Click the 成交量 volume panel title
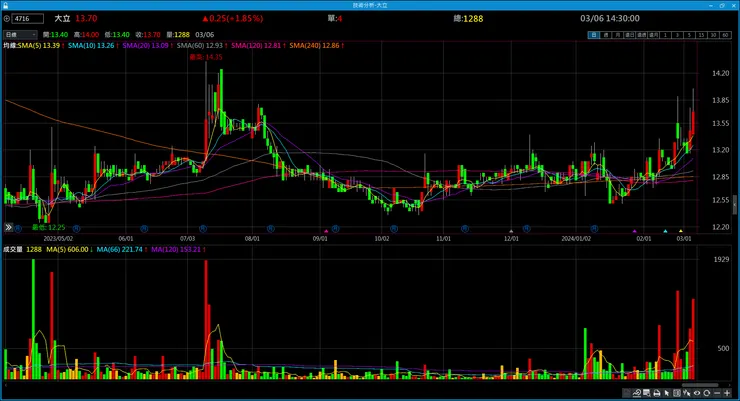This screenshot has width=740, height=401. click(x=13, y=249)
